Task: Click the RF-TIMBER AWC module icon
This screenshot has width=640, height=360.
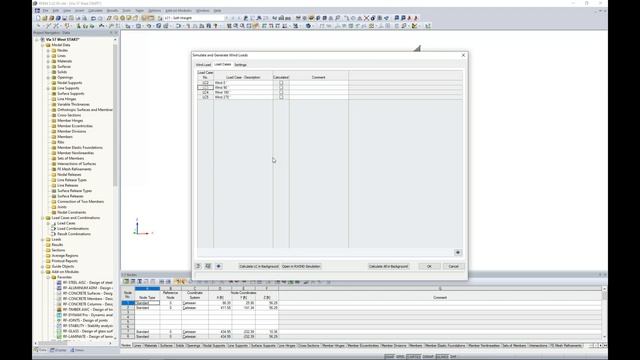Action: [59, 310]
